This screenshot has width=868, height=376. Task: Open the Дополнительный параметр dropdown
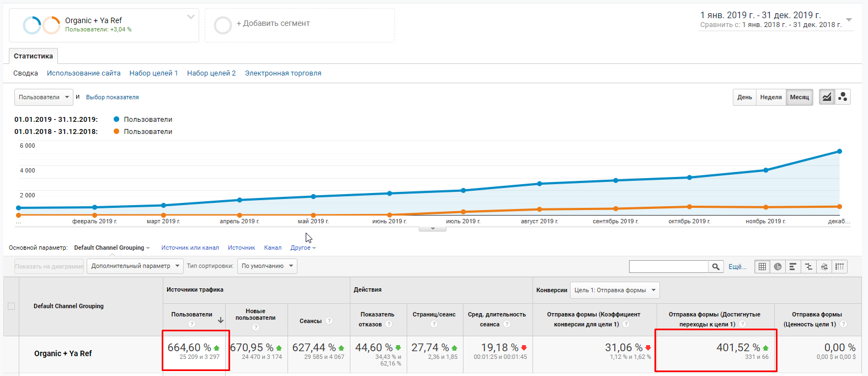(x=135, y=266)
